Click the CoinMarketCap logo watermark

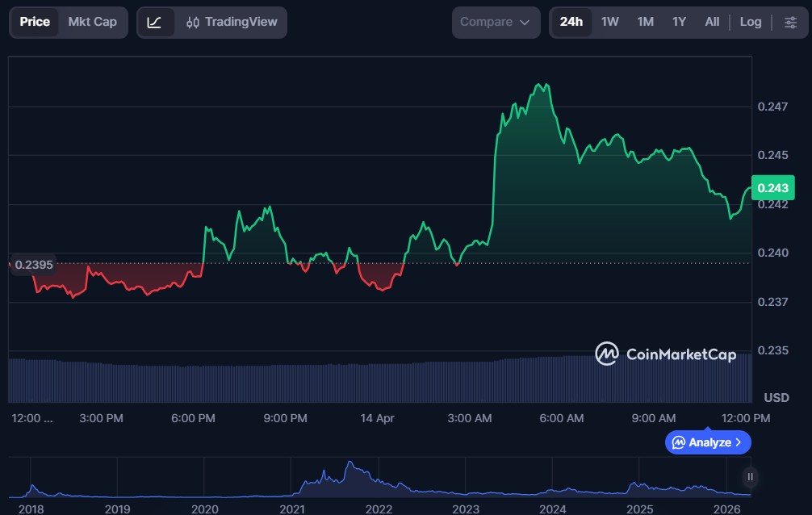click(x=665, y=354)
